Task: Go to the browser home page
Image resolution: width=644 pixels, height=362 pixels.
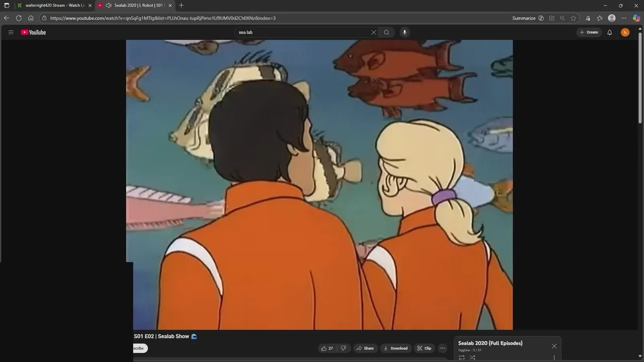Action: pos(31,18)
